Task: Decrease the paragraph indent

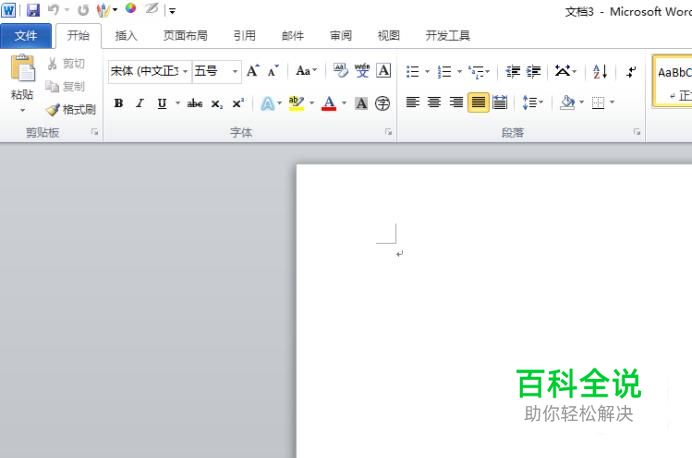Action: point(512,71)
